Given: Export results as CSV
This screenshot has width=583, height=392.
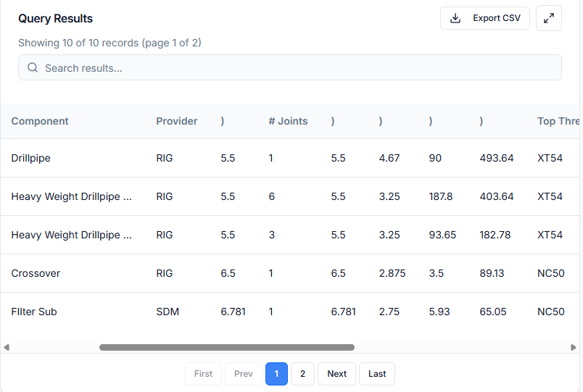Looking at the screenshot, I should (x=485, y=18).
